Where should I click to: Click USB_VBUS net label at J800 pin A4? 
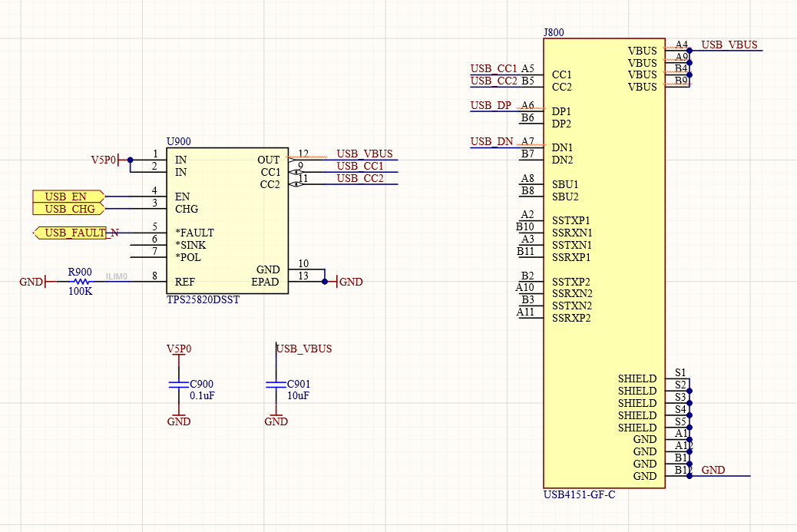(x=729, y=45)
